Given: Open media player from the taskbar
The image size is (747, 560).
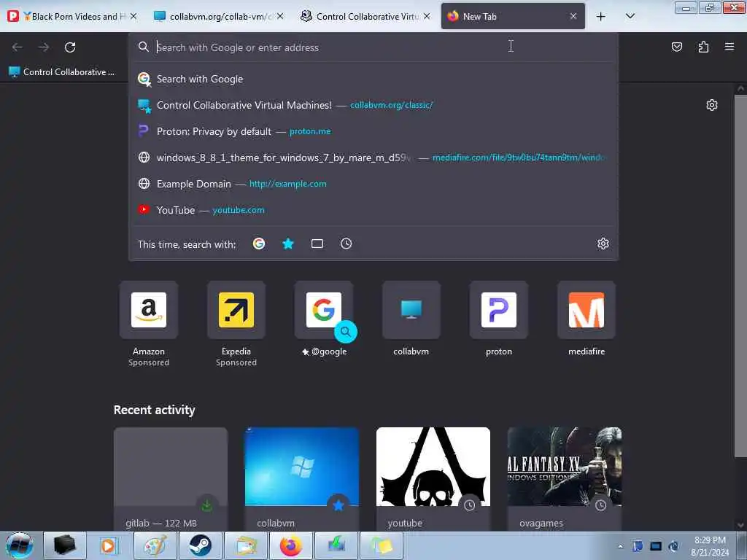Looking at the screenshot, I should (x=109, y=545).
